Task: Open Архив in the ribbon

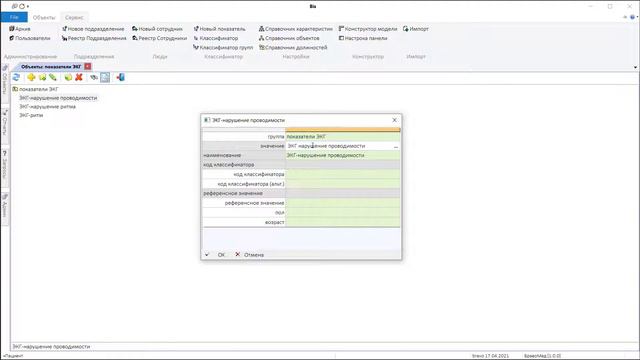Action: [x=20, y=29]
